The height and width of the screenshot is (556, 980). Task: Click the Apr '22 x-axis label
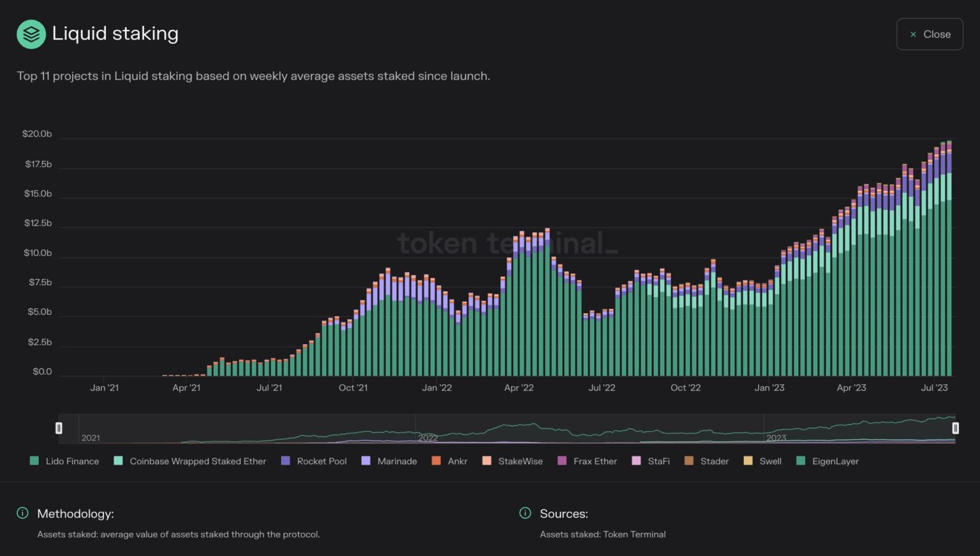pyautogui.click(x=519, y=387)
